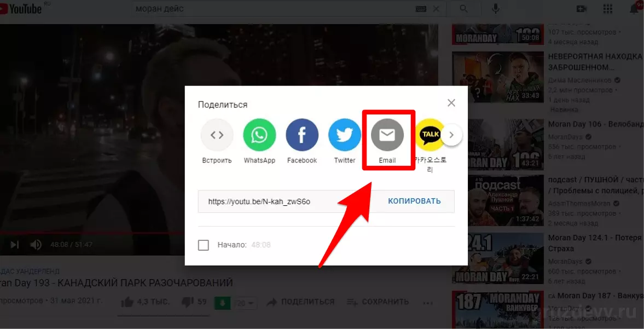Viewport: 644px width, 329px height.
Task: Click ПОДЕЛИТЬСЯ below the video
Action: click(x=300, y=302)
